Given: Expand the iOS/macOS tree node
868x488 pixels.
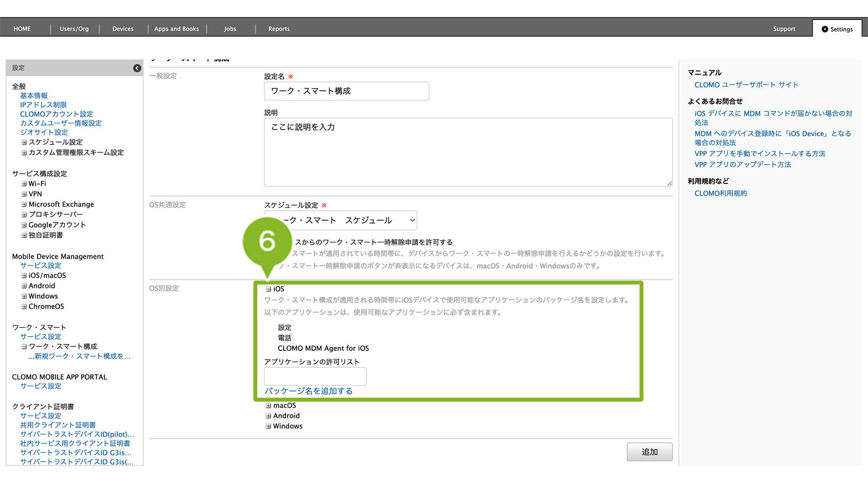Looking at the screenshot, I should [x=24, y=276].
